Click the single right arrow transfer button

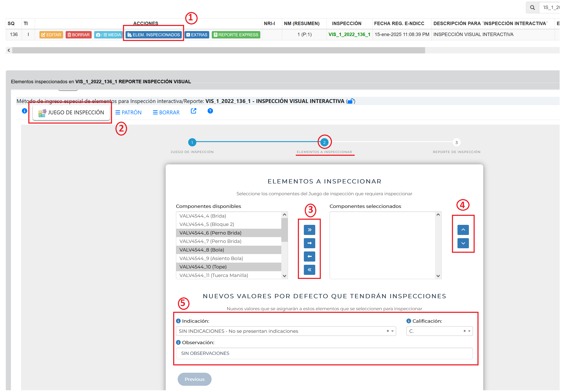(x=309, y=243)
